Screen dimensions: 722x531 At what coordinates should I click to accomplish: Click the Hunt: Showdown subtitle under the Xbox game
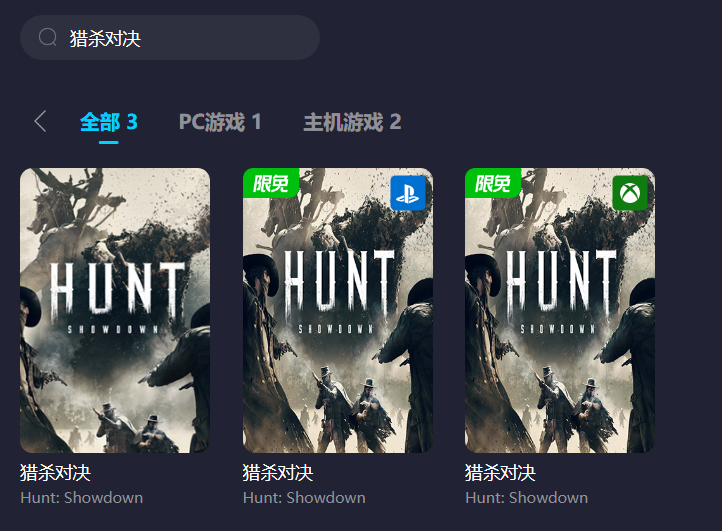[526, 498]
